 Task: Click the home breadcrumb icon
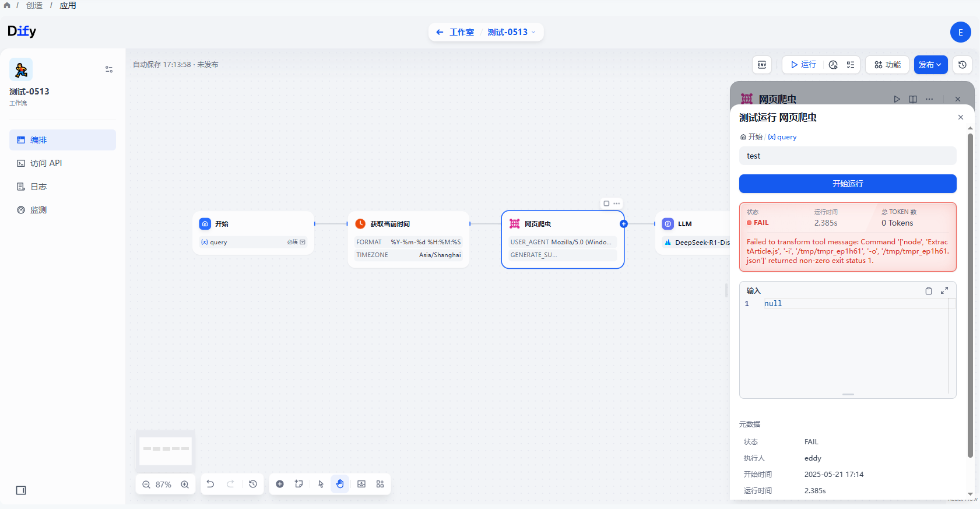(x=7, y=5)
